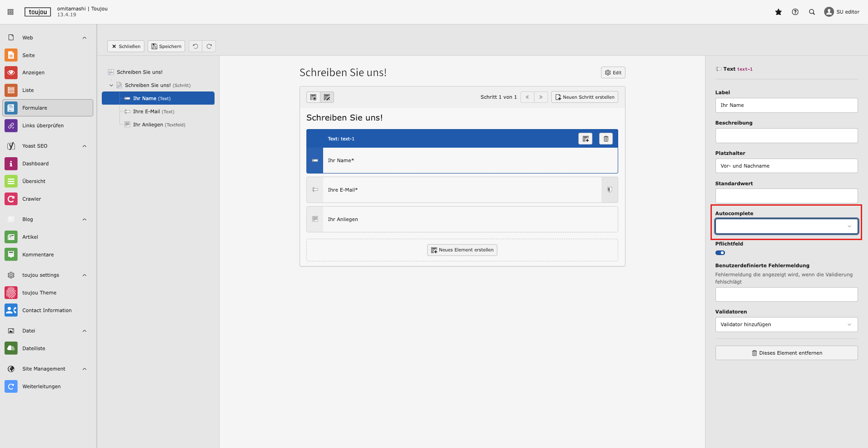The height and width of the screenshot is (448, 868).
Task: Go to next step arrow
Action: (x=541, y=97)
